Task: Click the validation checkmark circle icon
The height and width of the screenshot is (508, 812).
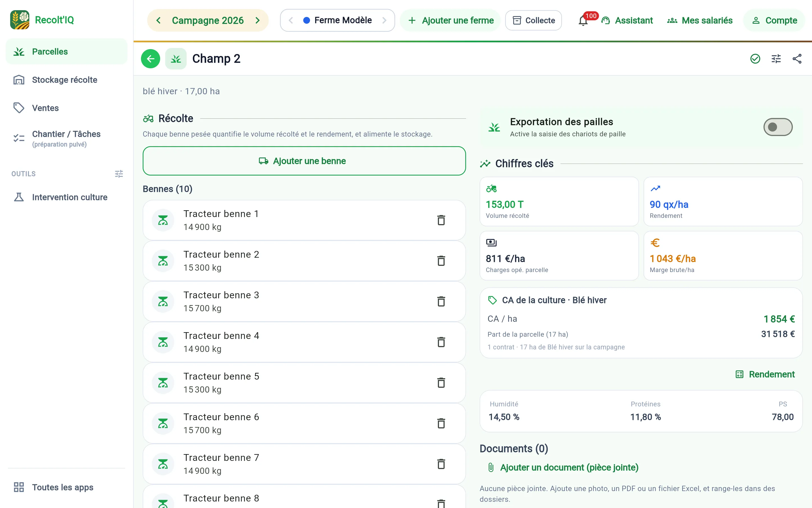Action: [x=755, y=59]
